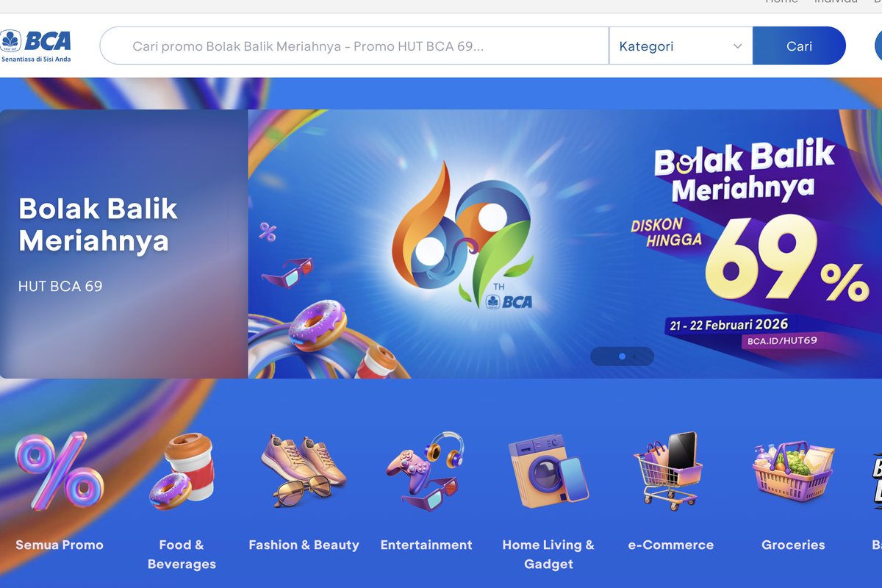Click the Bolak Balik Meriahnya heading panel
882x588 pixels.
pyautogui.click(x=123, y=244)
